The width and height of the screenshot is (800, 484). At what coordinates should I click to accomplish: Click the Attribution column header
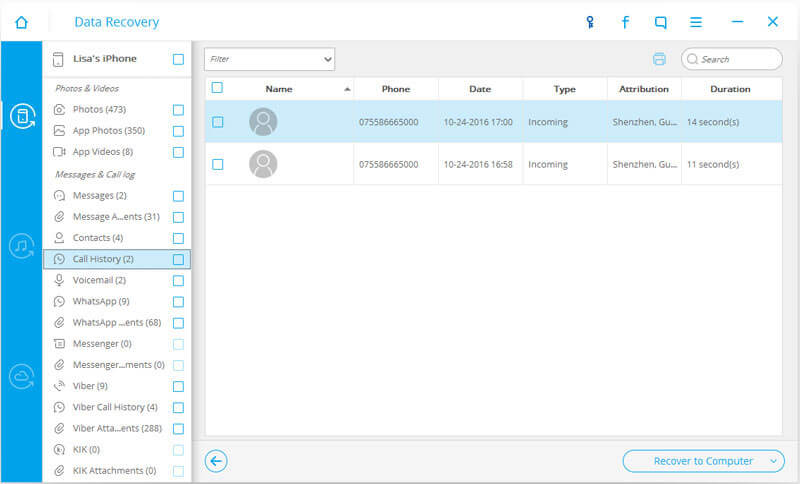coord(644,89)
